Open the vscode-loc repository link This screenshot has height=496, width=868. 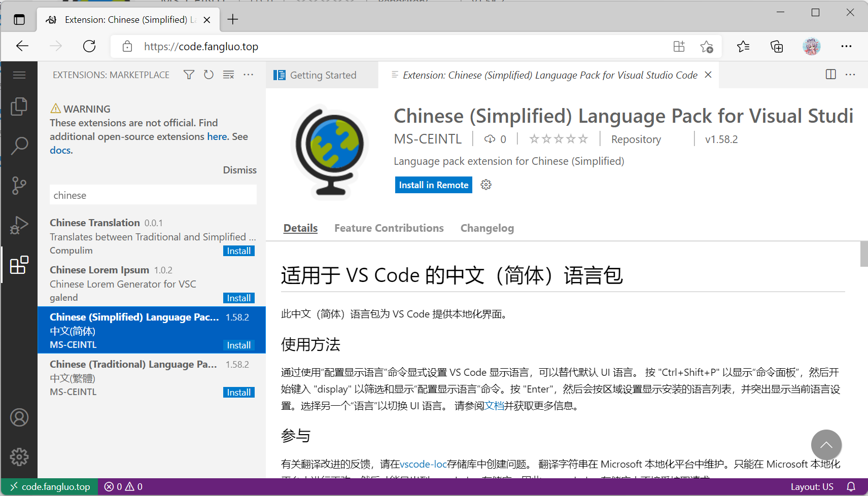[x=424, y=464]
